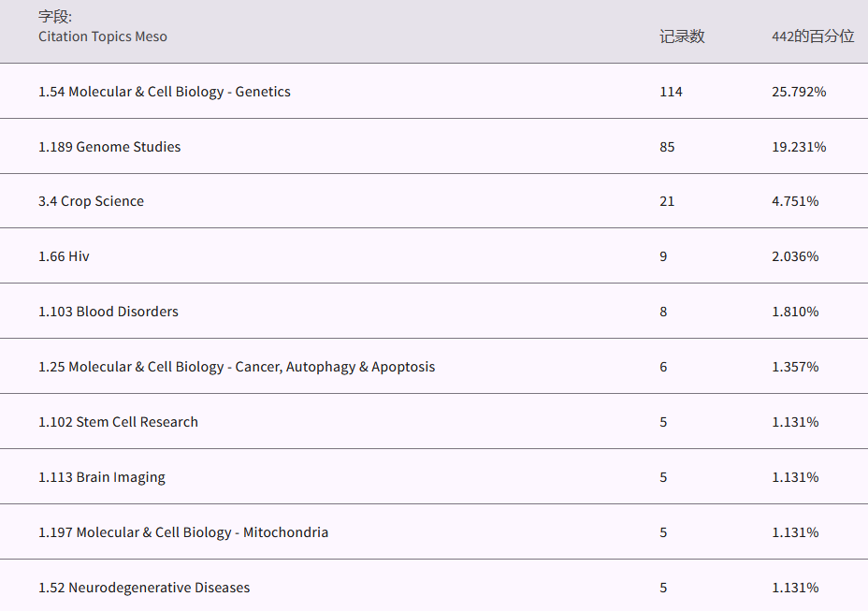Click the Citation Topics Meso field header
The height and width of the screenshot is (611, 868).
[x=103, y=36]
